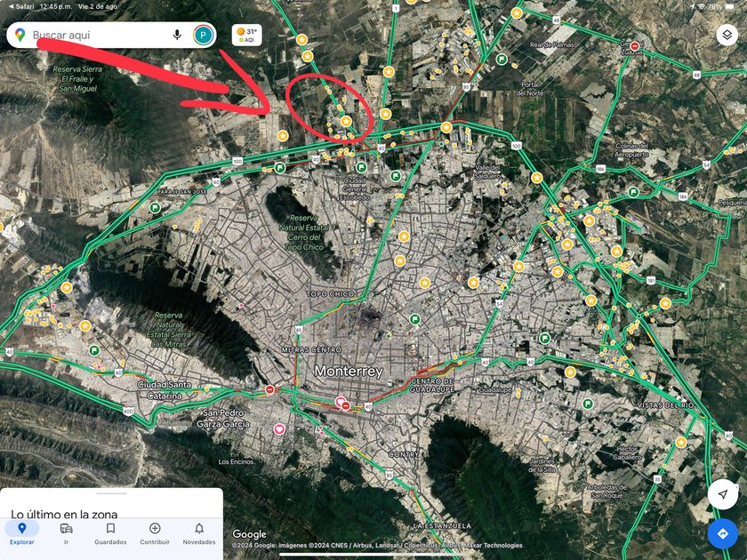Click the Centro de Guadalupe label
Screen dimensions: 747x560
431,385
